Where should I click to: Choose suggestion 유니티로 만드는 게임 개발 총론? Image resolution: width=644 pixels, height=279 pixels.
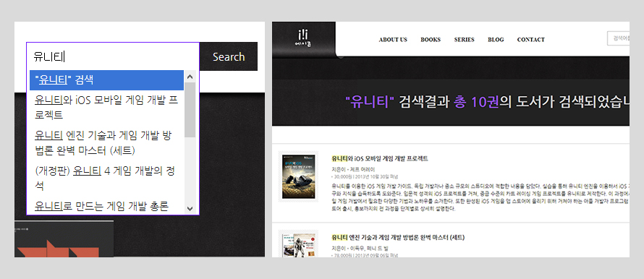[x=107, y=205]
